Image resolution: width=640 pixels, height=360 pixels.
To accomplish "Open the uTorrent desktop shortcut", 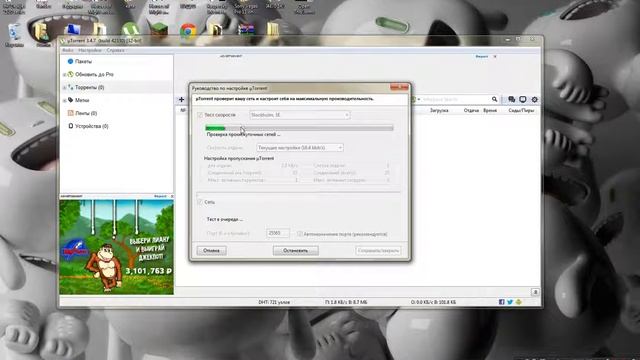I will click(130, 30).
